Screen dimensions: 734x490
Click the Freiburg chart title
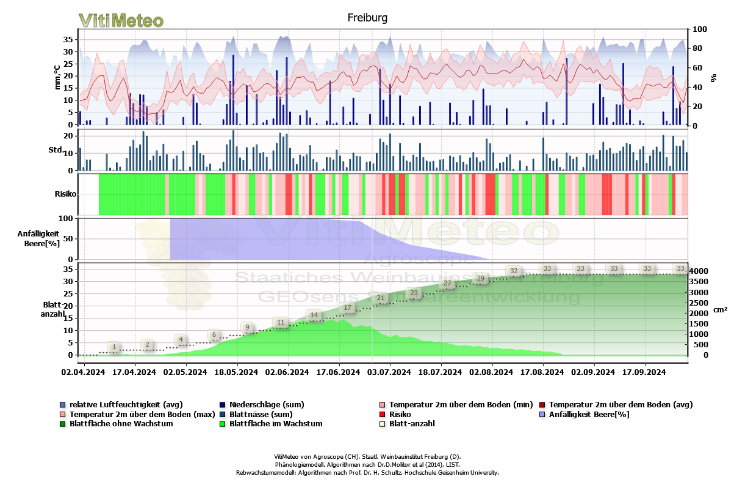pos(367,17)
